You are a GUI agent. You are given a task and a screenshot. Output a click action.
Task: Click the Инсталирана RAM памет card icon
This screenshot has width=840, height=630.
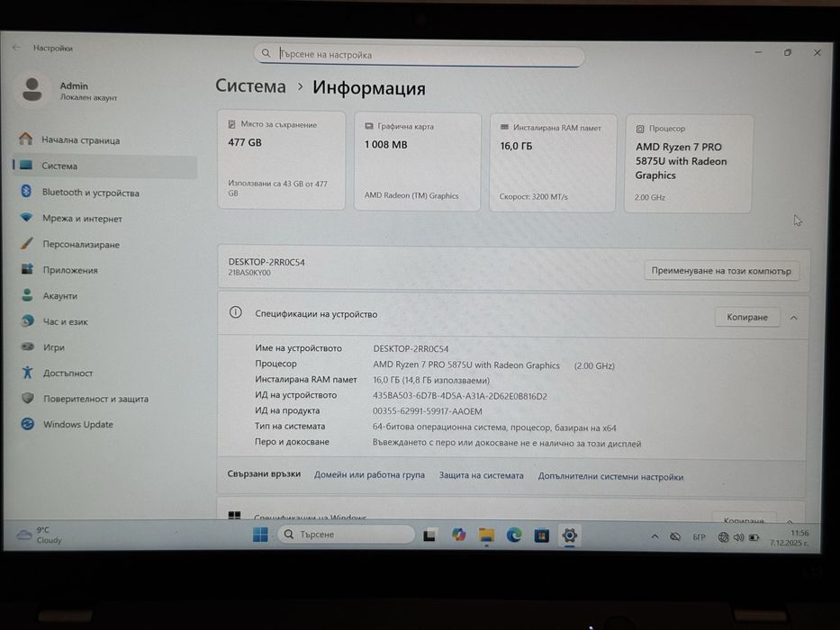[504, 127]
